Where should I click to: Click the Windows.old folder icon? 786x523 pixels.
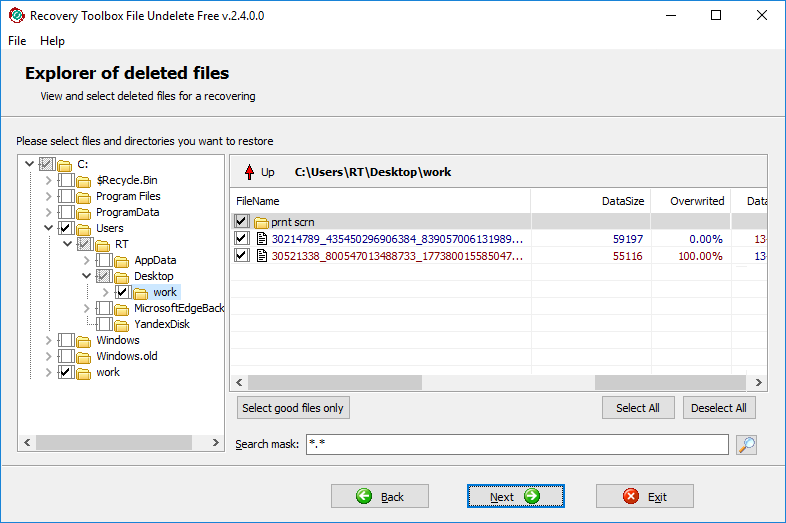click(x=84, y=357)
